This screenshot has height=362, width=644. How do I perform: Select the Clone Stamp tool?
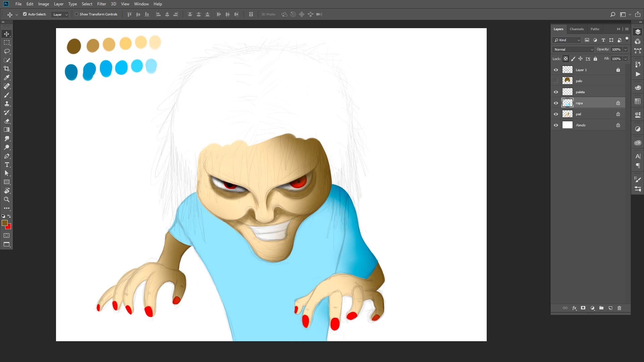click(x=7, y=104)
